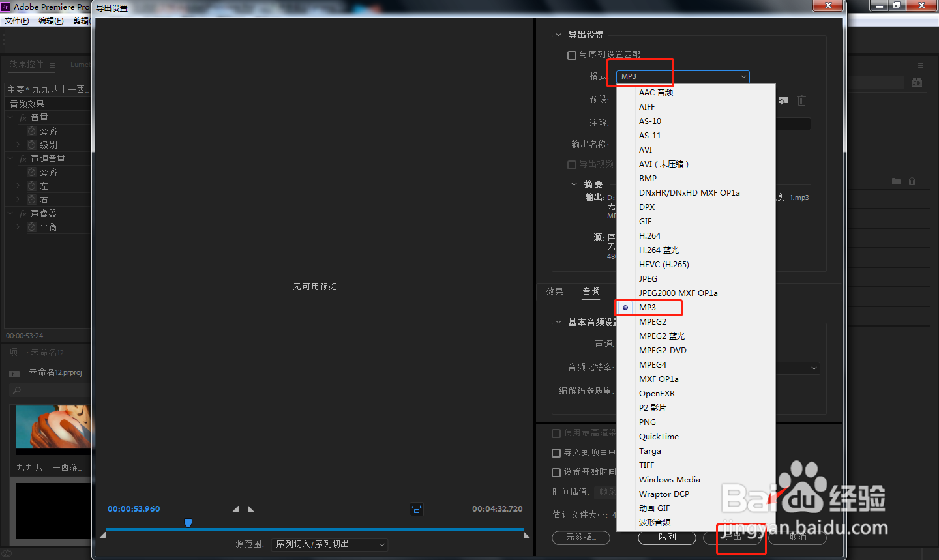Toggle stopwatch for 左 channel
The width and height of the screenshot is (939, 560).
tap(31, 186)
